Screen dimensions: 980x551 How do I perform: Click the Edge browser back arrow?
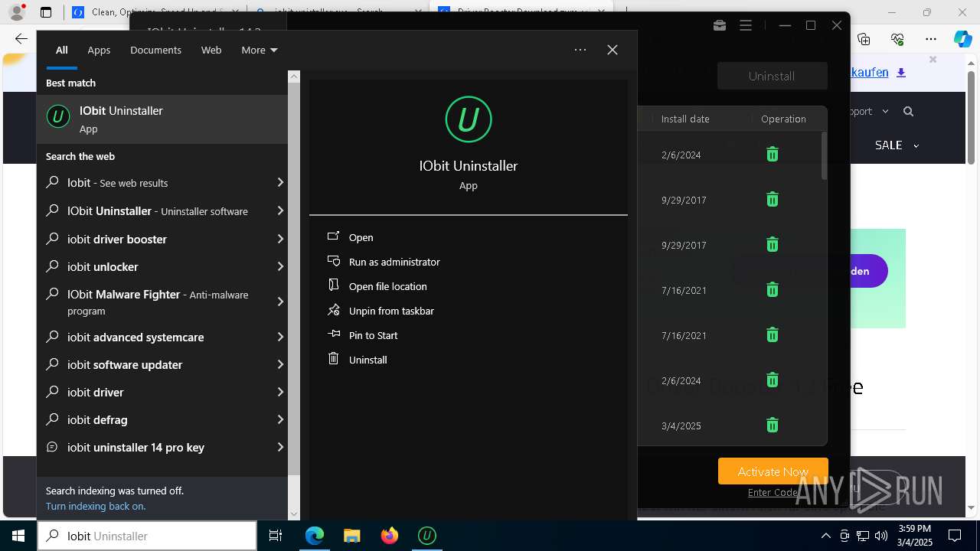pos(21,39)
